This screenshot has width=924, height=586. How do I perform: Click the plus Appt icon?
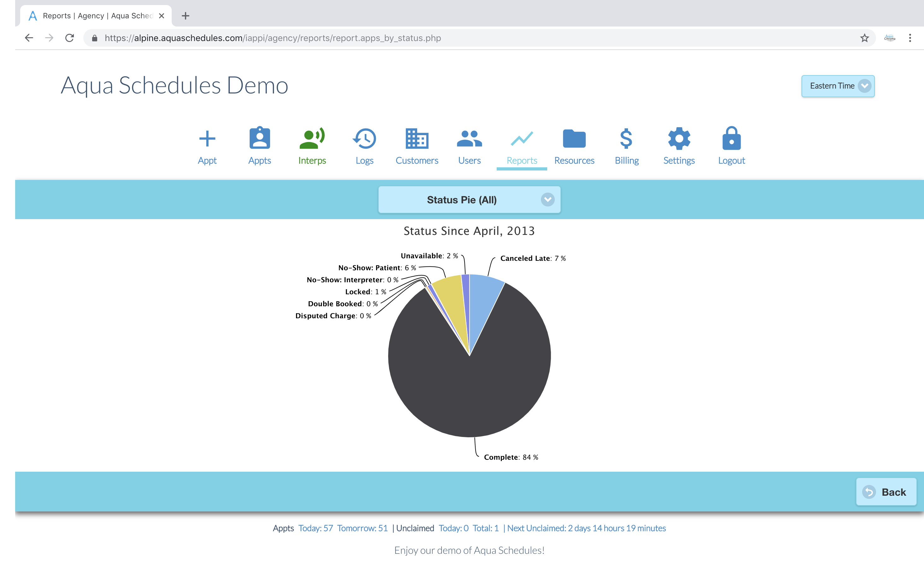(x=207, y=139)
